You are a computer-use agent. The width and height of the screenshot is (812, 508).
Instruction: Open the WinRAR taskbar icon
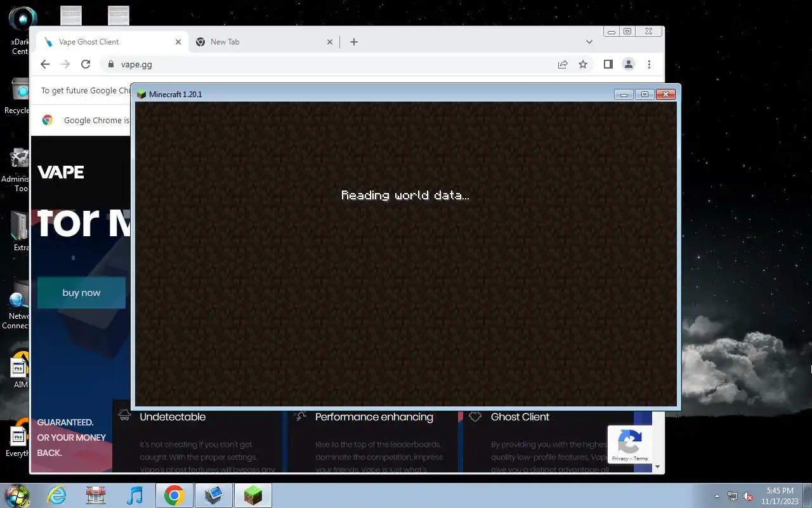[x=96, y=495]
